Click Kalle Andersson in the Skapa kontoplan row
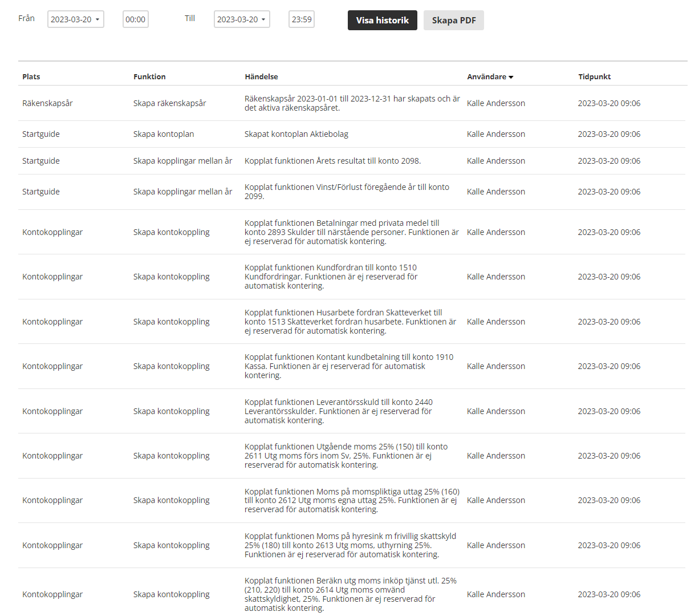Viewport: 699px width, 616px height. pos(496,134)
